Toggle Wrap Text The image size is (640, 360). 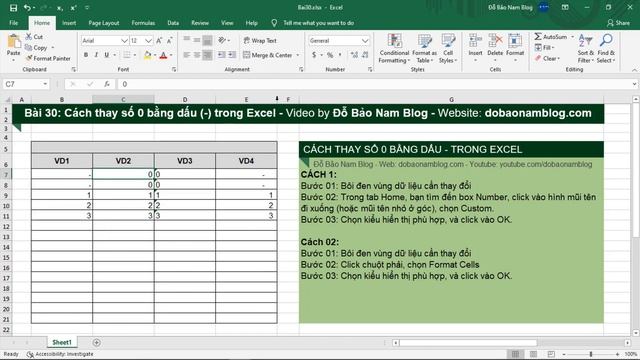click(x=260, y=40)
